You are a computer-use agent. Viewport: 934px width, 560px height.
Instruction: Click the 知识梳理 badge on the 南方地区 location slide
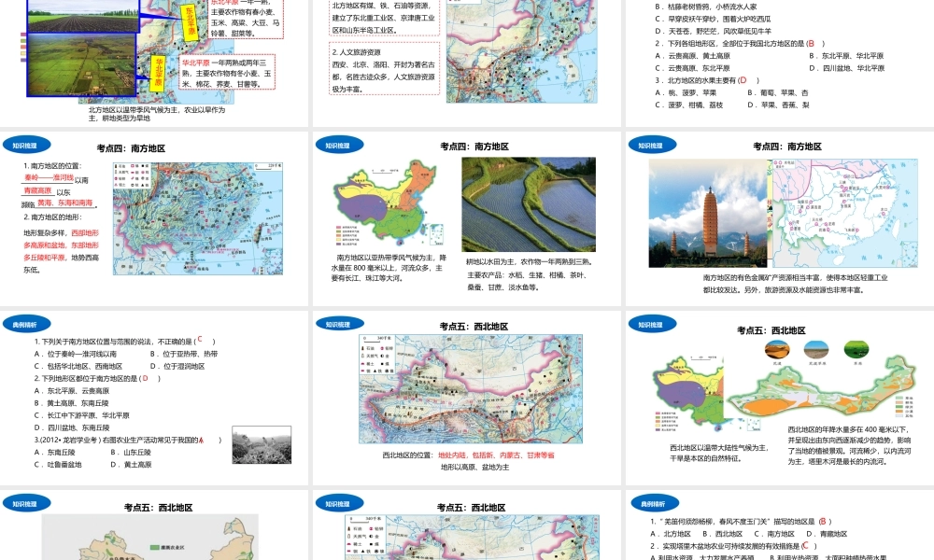[x=25, y=146]
